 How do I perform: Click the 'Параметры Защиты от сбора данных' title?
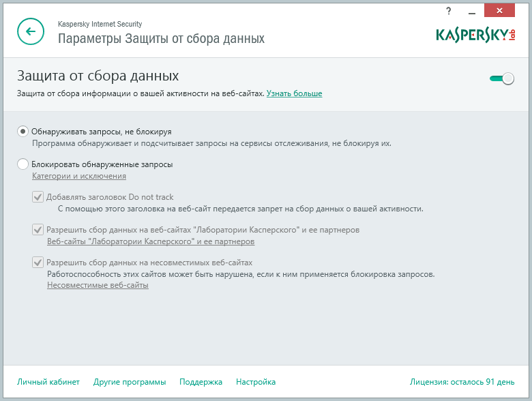[161, 38]
